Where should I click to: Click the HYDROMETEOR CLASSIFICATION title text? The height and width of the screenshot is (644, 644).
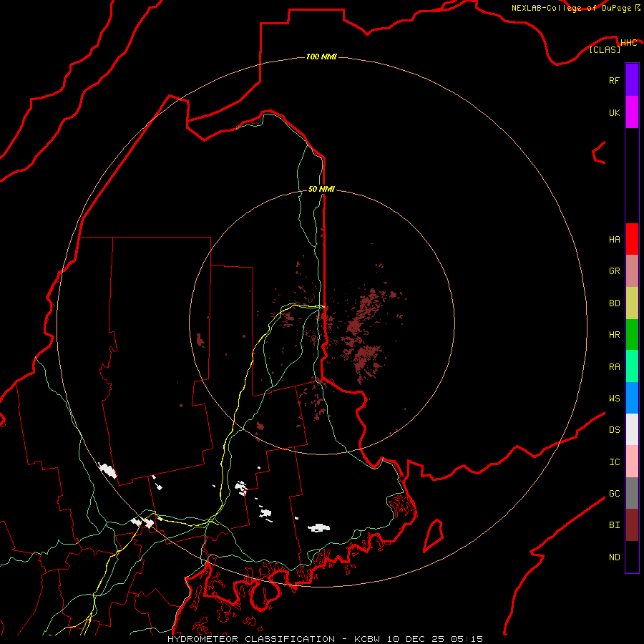(251, 639)
